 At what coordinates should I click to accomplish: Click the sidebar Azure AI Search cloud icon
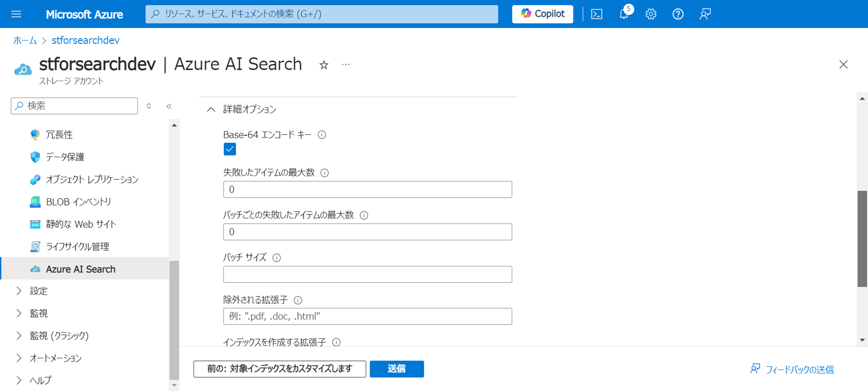coord(35,269)
